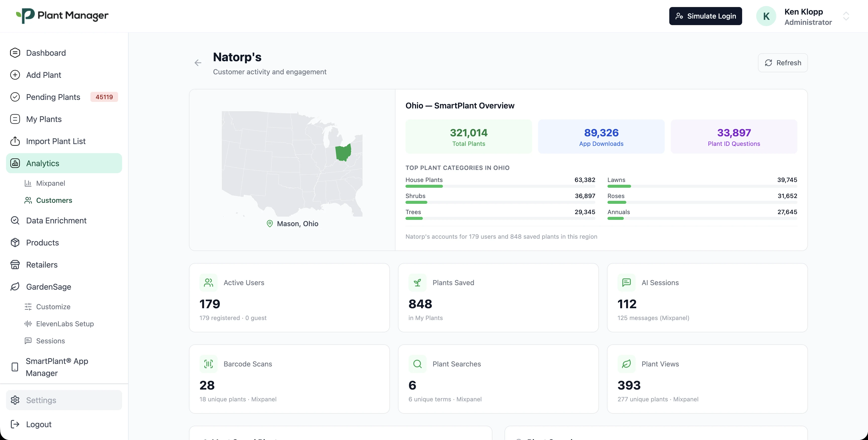The height and width of the screenshot is (440, 868).
Task: Click the 33,897 Plant ID Questions tile
Action: pyautogui.click(x=734, y=136)
